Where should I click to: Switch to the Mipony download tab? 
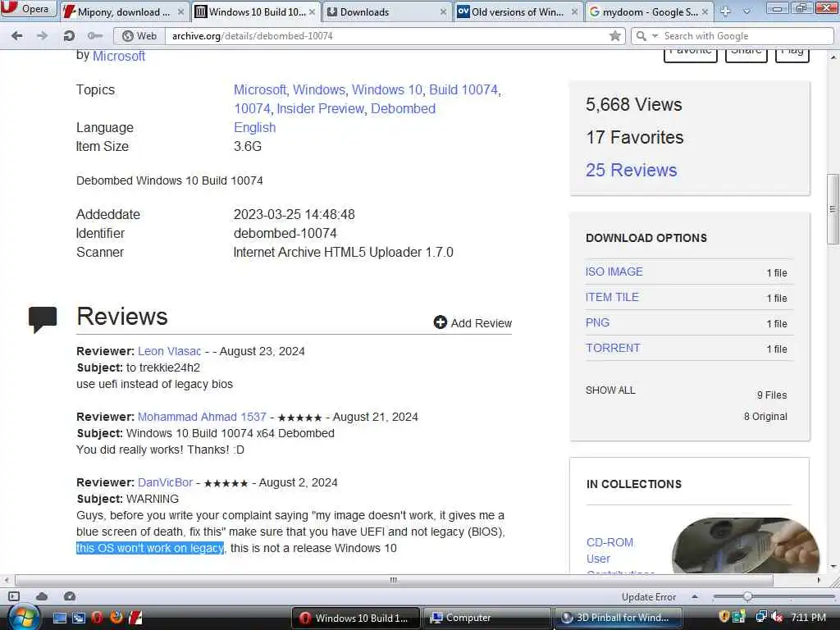click(124, 11)
